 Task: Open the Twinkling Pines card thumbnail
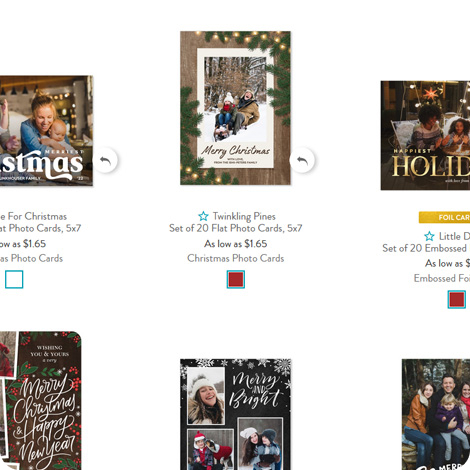click(x=235, y=108)
